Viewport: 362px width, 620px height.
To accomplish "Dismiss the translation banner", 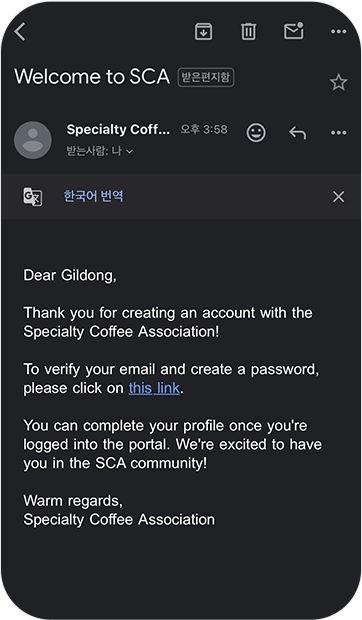I will tap(339, 197).
